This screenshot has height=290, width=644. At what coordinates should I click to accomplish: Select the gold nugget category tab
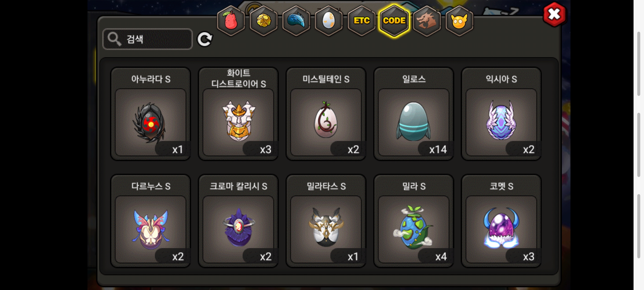tap(264, 21)
